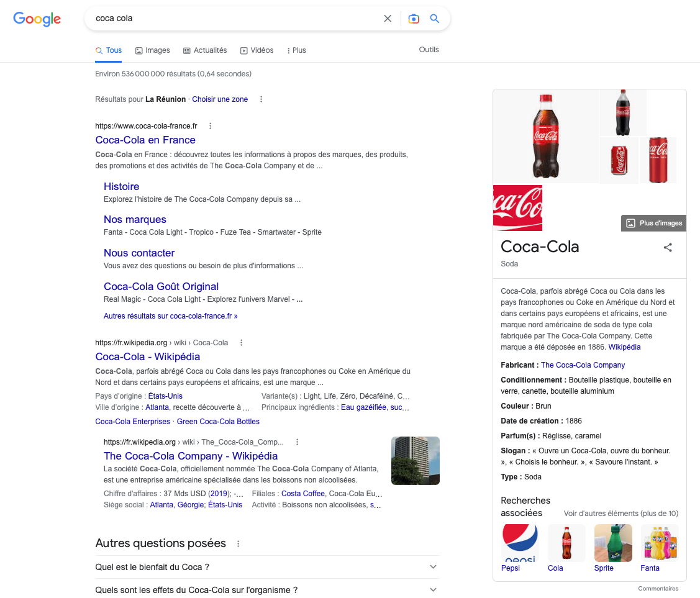This screenshot has height=598, width=700.
Task: Open the Pepsi related search
Action: pyautogui.click(x=520, y=548)
